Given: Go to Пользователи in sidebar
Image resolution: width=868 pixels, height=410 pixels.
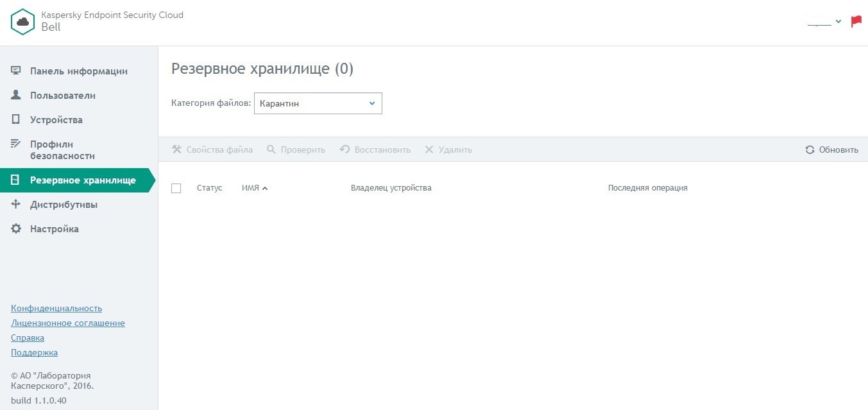Looking at the screenshot, I should (x=63, y=96).
